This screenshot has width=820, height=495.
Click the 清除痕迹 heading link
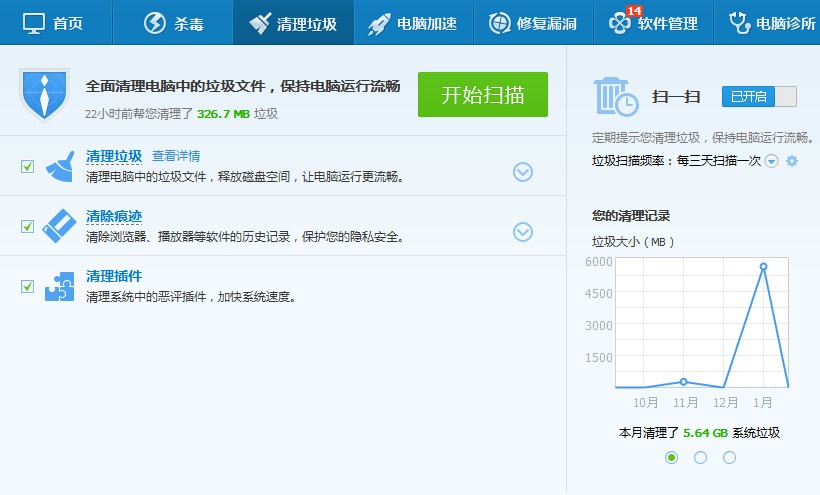114,216
